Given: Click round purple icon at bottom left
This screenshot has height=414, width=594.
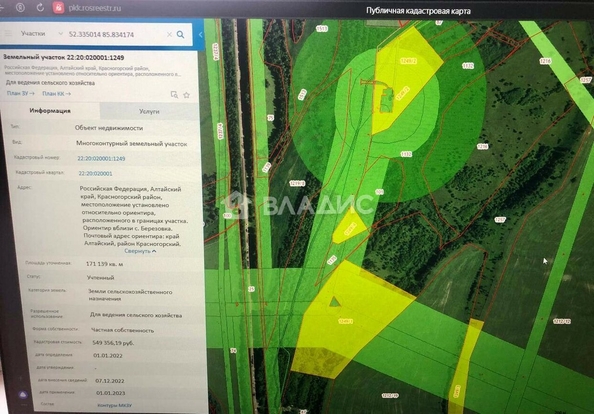Looking at the screenshot, I should click(x=23, y=395).
